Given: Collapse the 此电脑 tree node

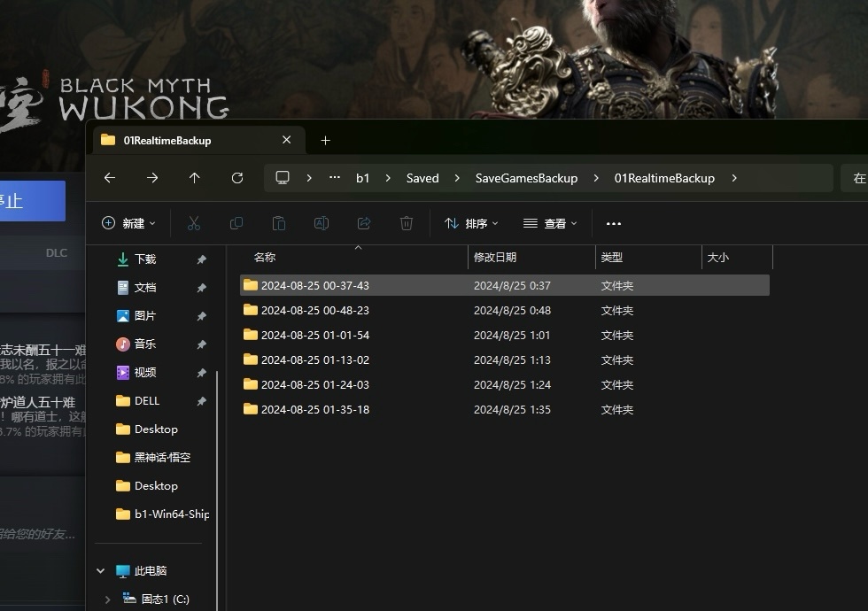Looking at the screenshot, I should click(x=101, y=570).
